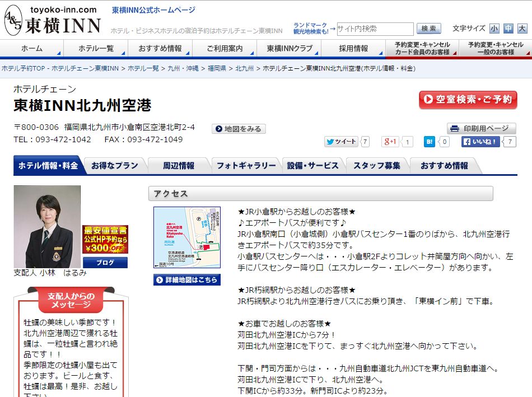Open the ホテル一覧 menu
Screen dimensions: 532x397
96,49
